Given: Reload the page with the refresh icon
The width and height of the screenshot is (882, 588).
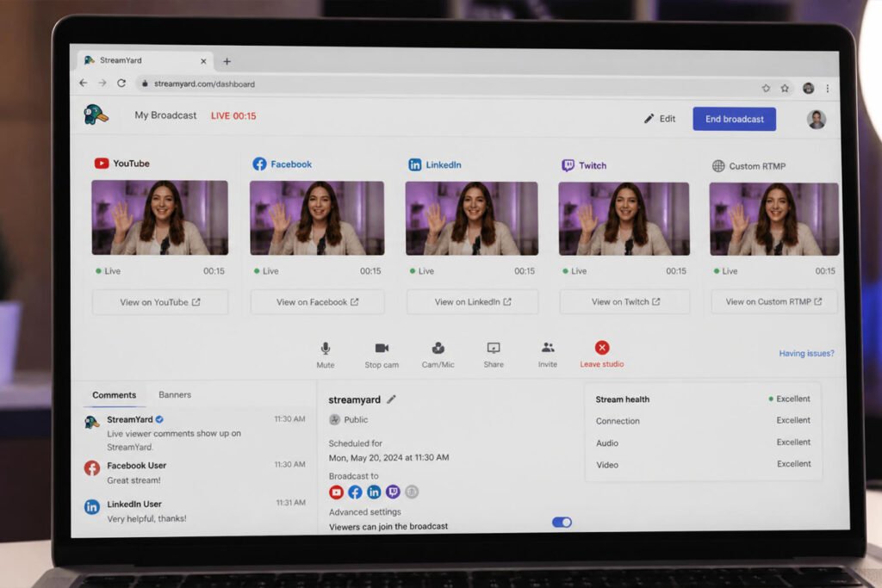Looking at the screenshot, I should (121, 84).
